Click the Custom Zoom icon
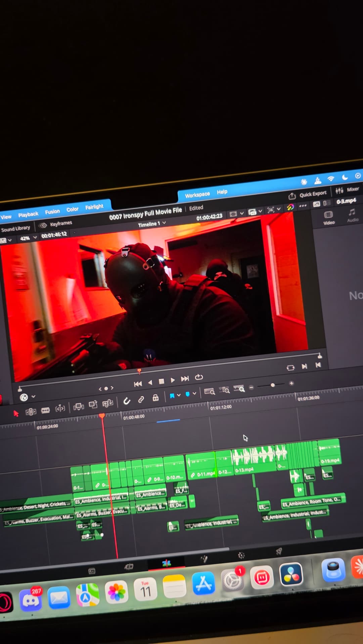 point(239,388)
